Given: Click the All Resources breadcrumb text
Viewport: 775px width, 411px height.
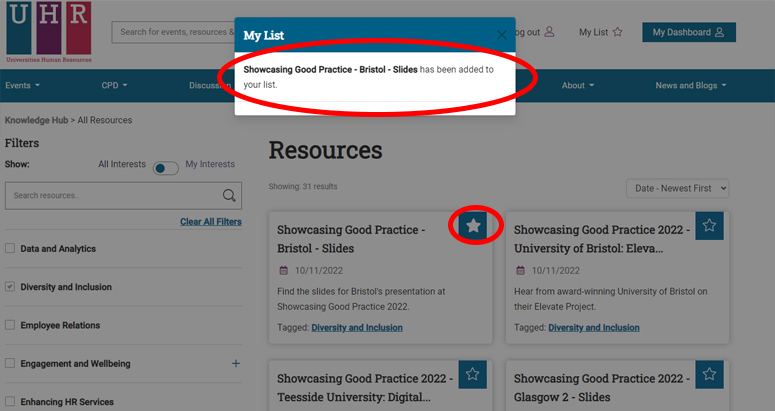Looking at the screenshot, I should point(105,120).
